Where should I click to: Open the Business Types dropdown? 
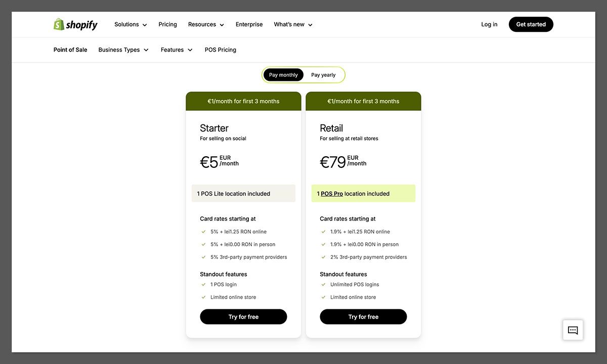click(123, 50)
